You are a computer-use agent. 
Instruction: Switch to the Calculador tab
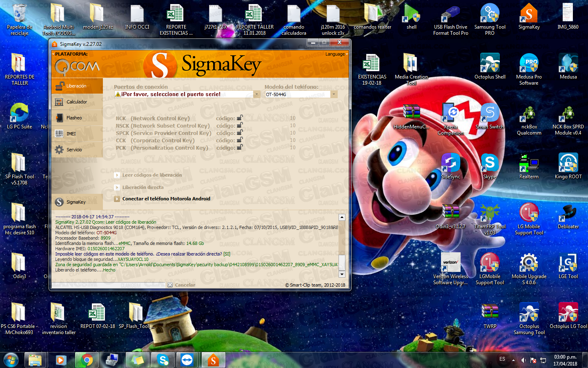point(77,102)
